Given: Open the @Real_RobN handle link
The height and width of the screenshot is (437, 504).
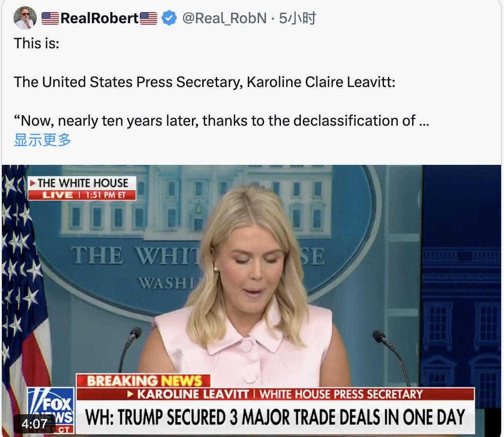Looking at the screenshot, I should [224, 18].
